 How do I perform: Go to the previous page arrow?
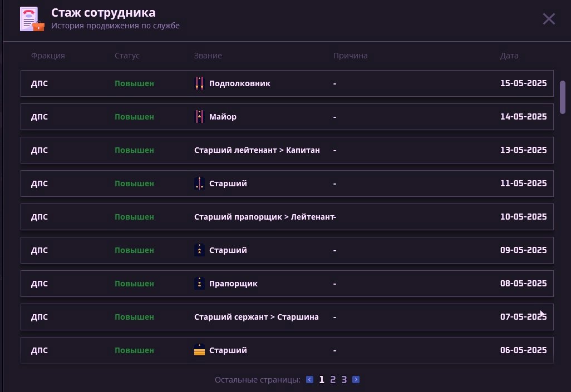tap(309, 380)
